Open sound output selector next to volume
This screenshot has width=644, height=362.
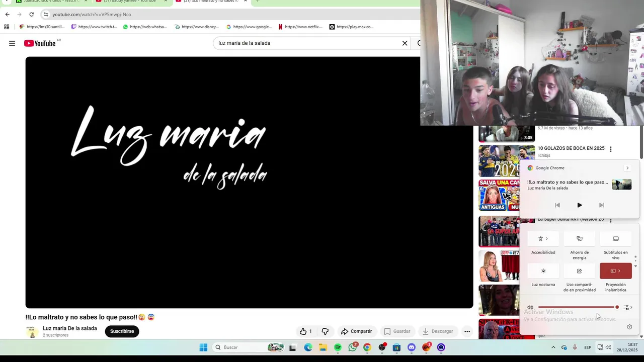point(627,307)
